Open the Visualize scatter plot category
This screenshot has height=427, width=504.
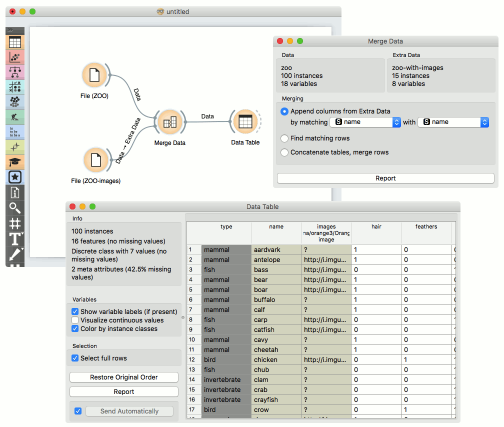tap(15, 57)
